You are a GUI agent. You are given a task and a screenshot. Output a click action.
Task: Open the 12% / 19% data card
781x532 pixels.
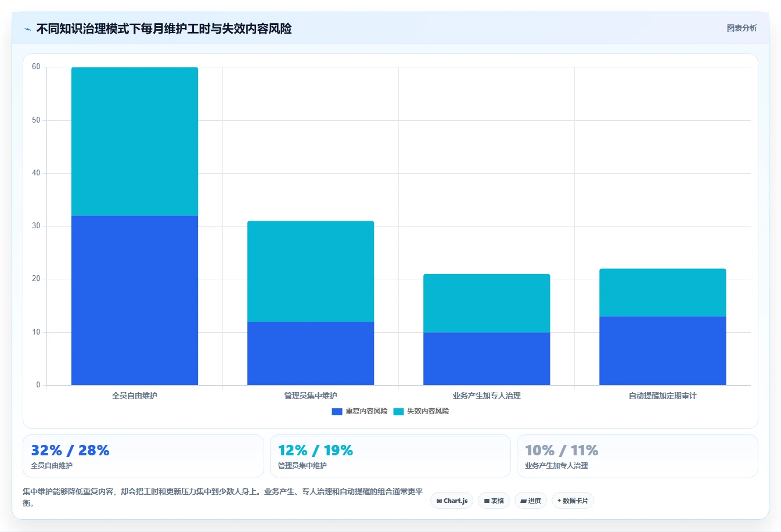pyautogui.click(x=390, y=456)
